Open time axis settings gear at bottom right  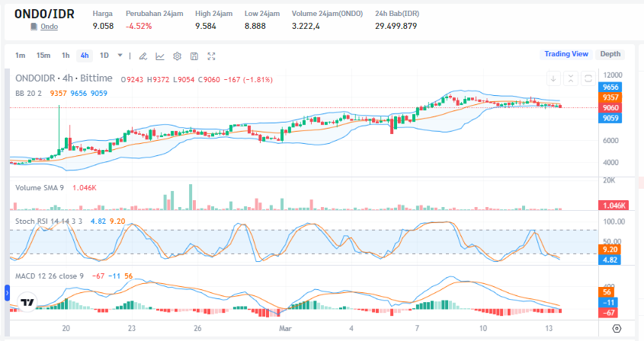[x=617, y=329]
